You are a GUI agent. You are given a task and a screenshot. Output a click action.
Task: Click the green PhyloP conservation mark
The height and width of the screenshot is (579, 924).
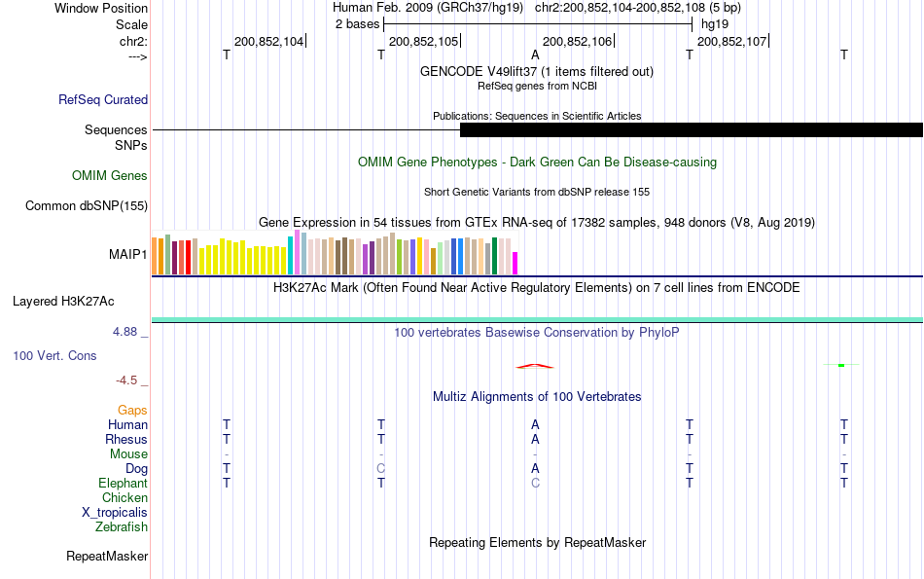pyautogui.click(x=841, y=365)
